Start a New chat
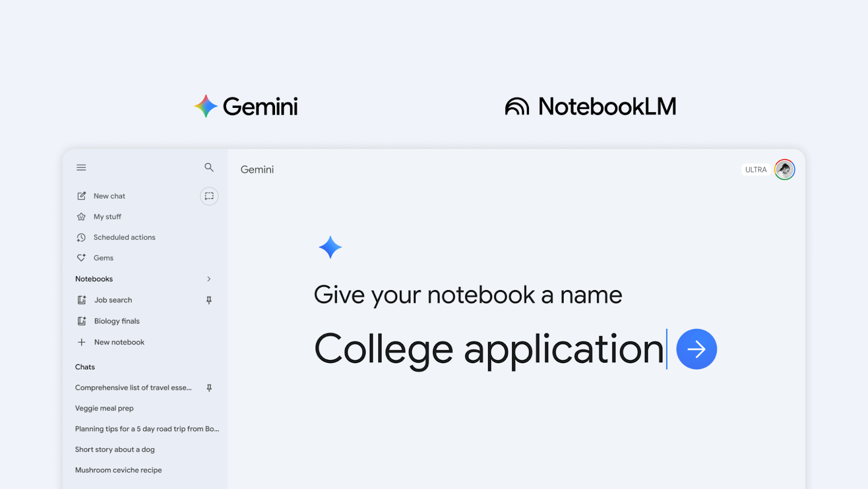The height and width of the screenshot is (489, 868). 109,196
